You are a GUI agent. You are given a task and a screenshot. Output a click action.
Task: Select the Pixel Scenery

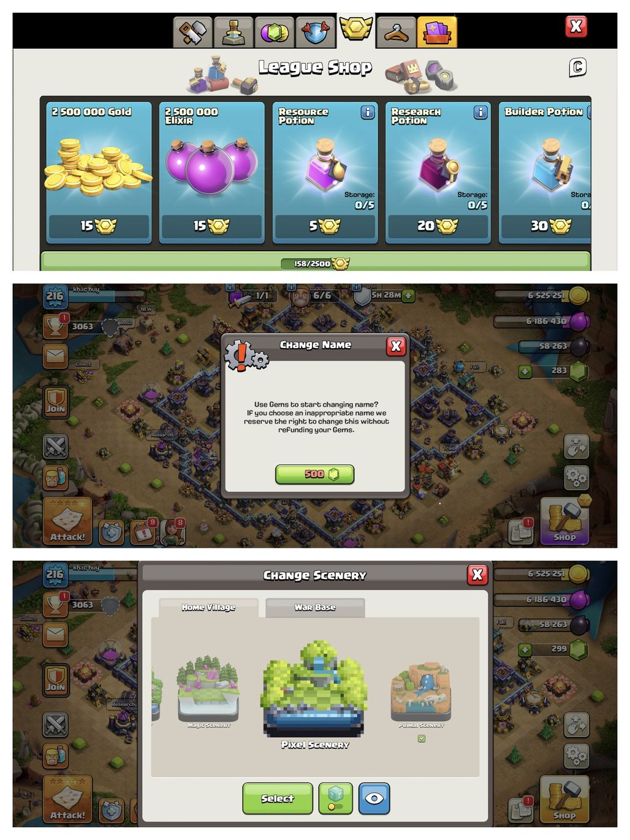pyautogui.click(x=278, y=799)
